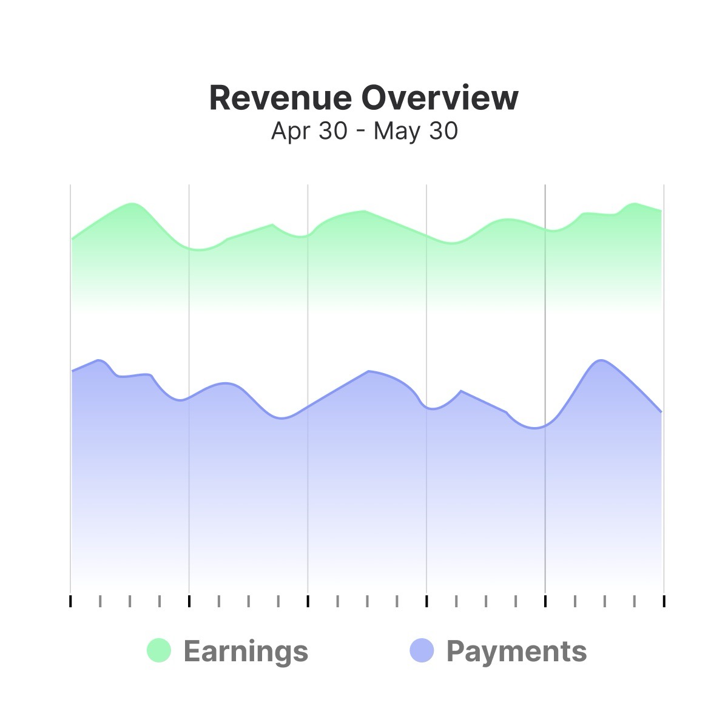Select the Revenue Overview chart title
The width and height of the screenshot is (728, 728).
364,98
